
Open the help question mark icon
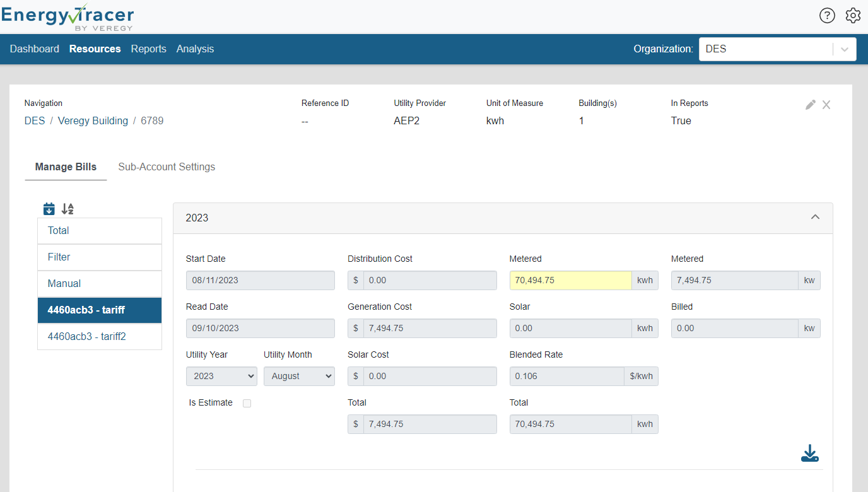pos(827,16)
